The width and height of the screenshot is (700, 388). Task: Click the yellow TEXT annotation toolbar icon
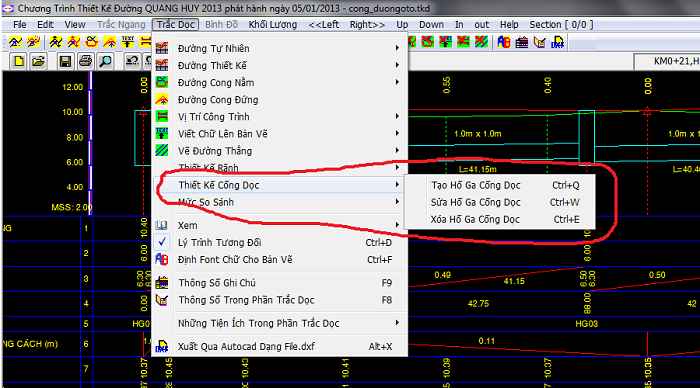128,42
